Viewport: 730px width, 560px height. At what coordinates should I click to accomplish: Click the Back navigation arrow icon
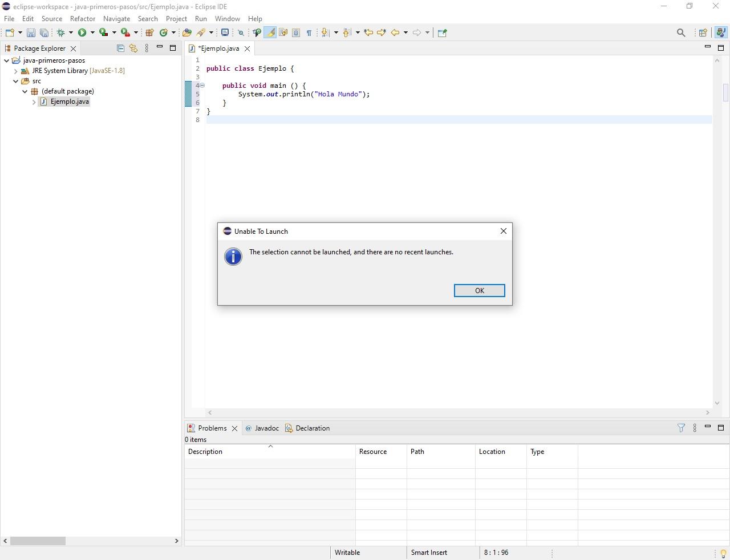(395, 33)
